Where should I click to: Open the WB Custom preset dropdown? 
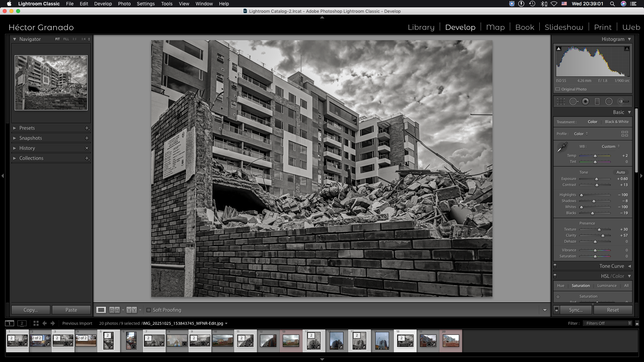(x=610, y=146)
